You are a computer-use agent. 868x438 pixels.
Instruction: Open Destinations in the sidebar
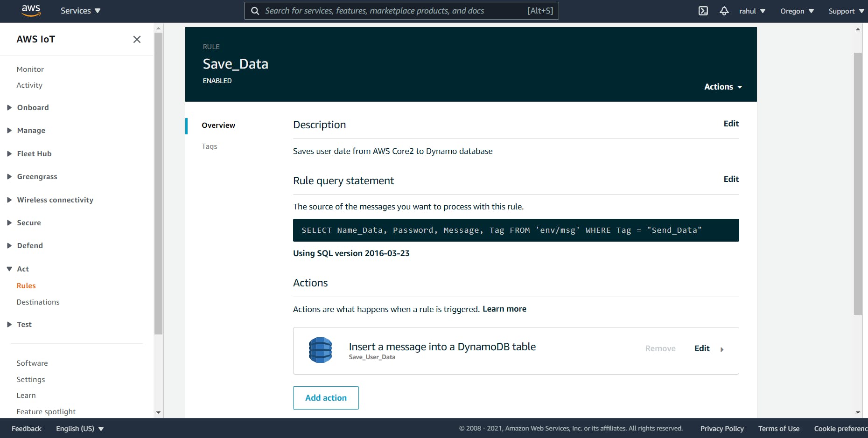38,302
